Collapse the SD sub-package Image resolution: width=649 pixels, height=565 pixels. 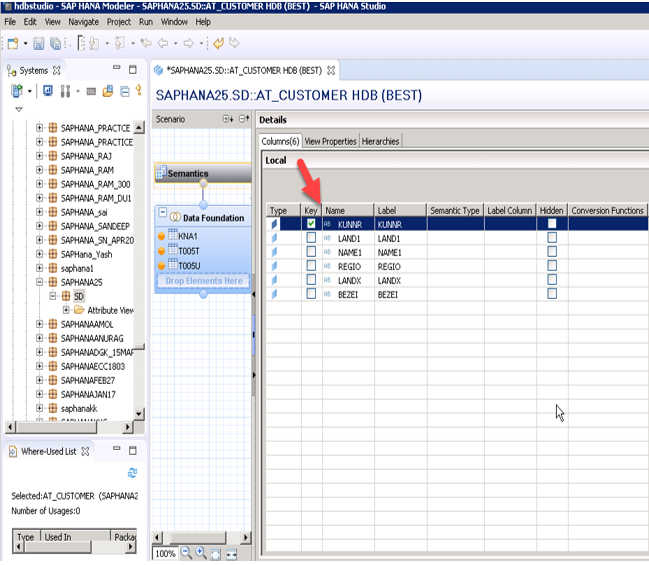[x=53, y=296]
